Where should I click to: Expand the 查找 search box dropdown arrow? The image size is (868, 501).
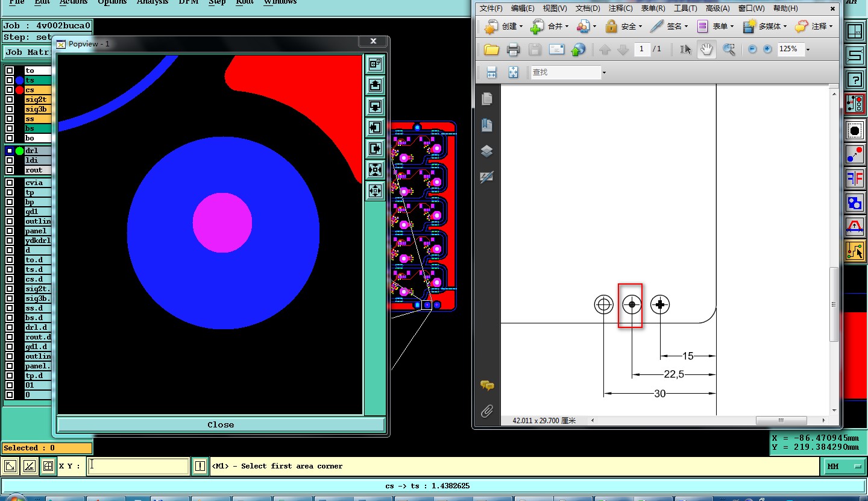604,72
